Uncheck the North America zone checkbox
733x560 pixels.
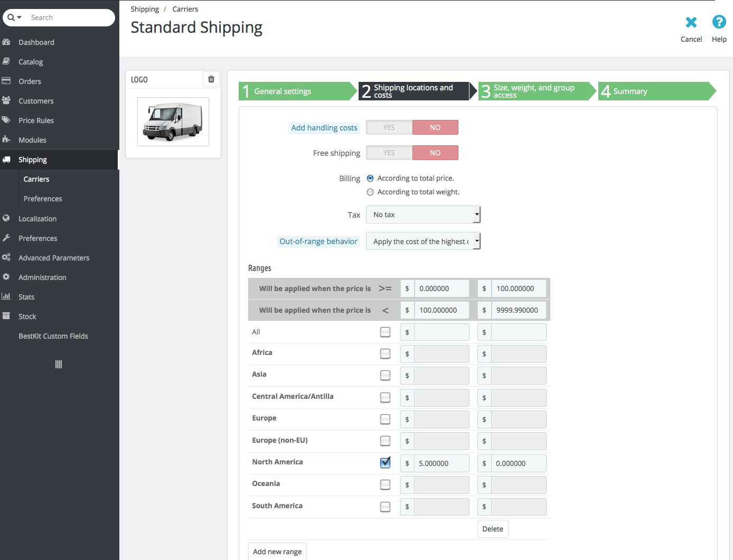point(386,463)
